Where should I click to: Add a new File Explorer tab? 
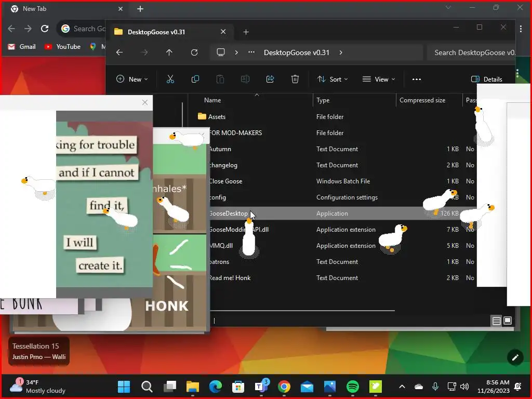(246, 32)
